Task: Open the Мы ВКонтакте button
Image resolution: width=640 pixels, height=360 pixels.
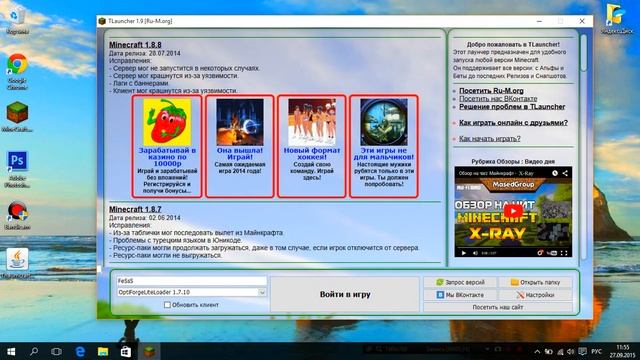Action: click(460, 295)
